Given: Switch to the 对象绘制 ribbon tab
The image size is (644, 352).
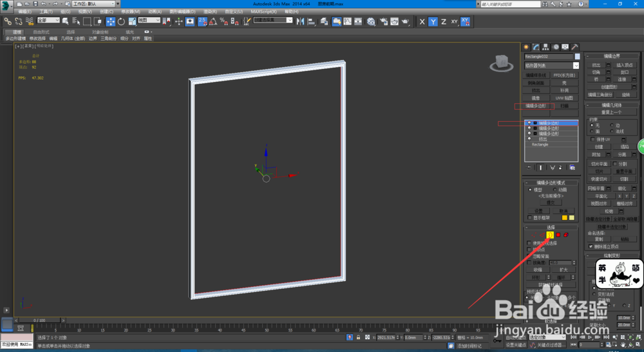Looking at the screenshot, I should 100,32.
